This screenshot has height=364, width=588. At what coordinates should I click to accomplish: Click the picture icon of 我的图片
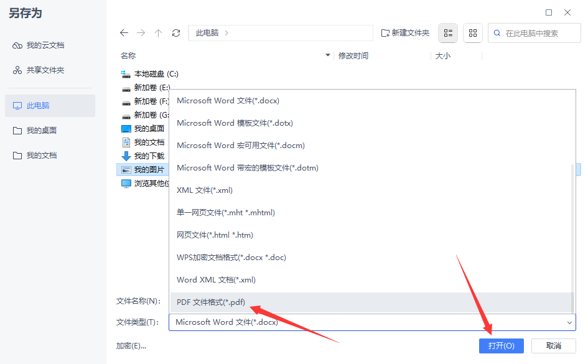click(x=126, y=170)
